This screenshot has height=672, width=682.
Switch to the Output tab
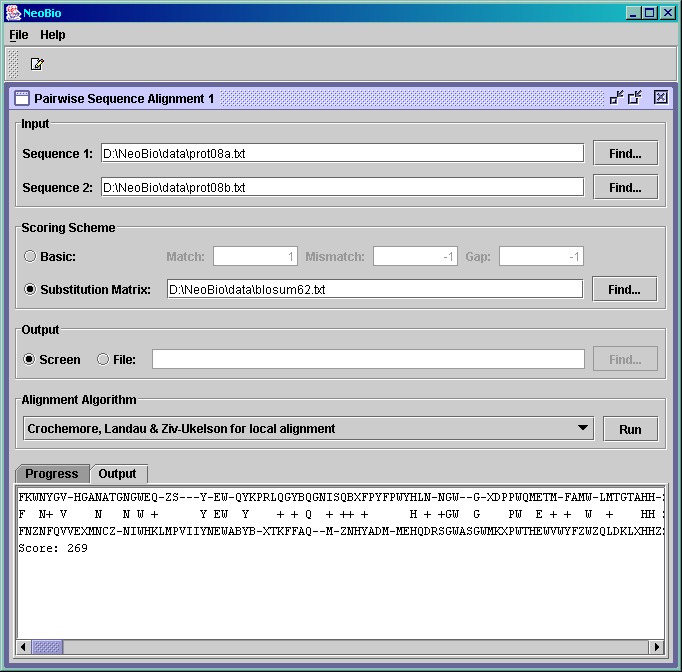117,473
